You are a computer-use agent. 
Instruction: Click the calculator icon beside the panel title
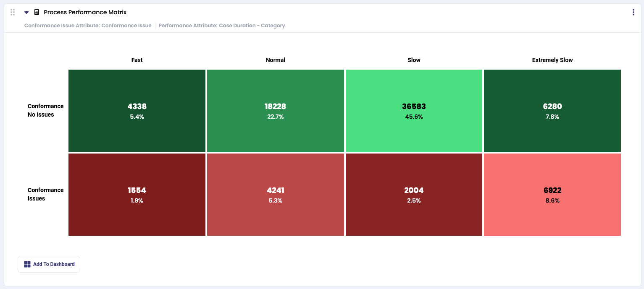point(37,13)
